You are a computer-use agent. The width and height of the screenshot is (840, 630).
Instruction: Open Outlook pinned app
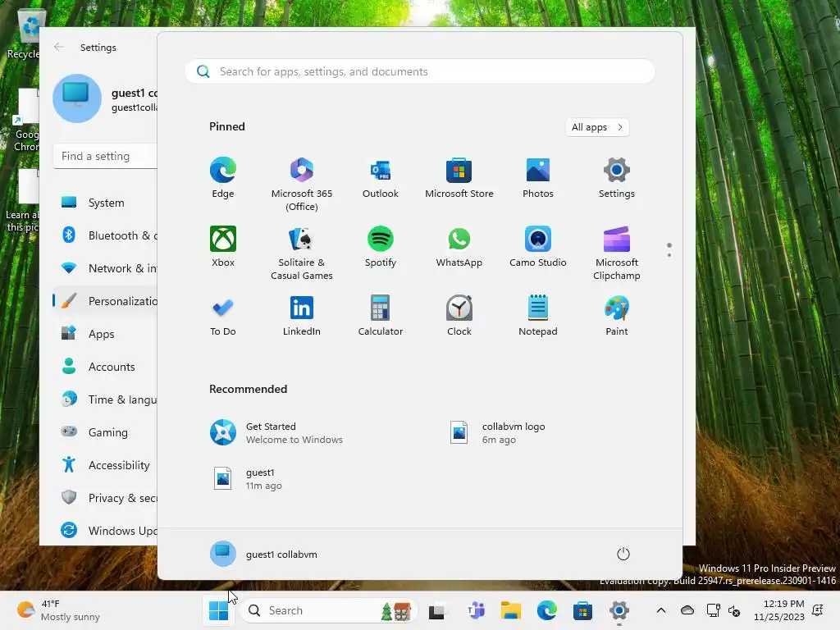(381, 178)
